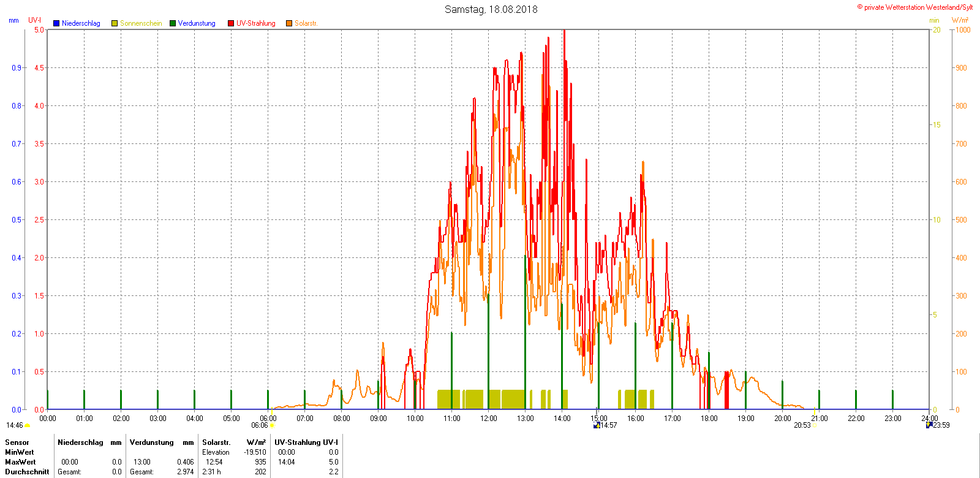The height and width of the screenshot is (478, 980).
Task: Click the yellow icon beside 14:46
Action: click(27, 425)
